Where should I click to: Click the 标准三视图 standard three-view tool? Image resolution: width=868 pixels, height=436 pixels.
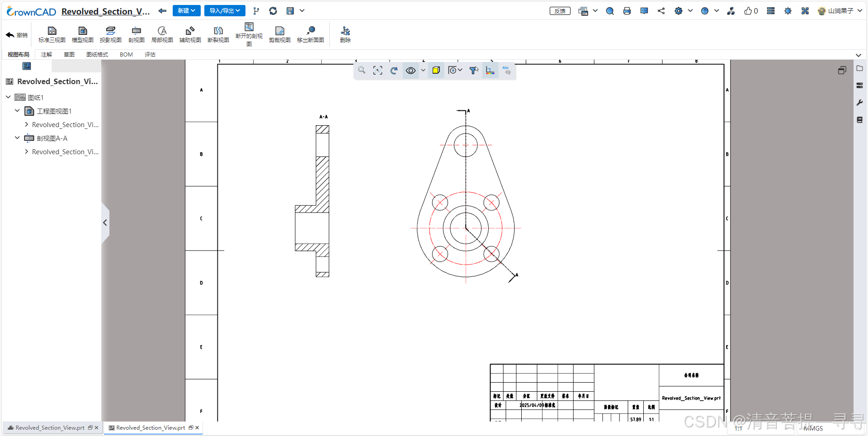click(52, 34)
